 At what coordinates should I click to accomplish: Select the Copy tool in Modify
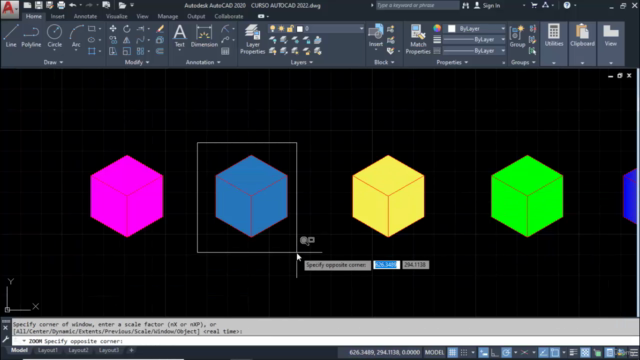coord(113,40)
